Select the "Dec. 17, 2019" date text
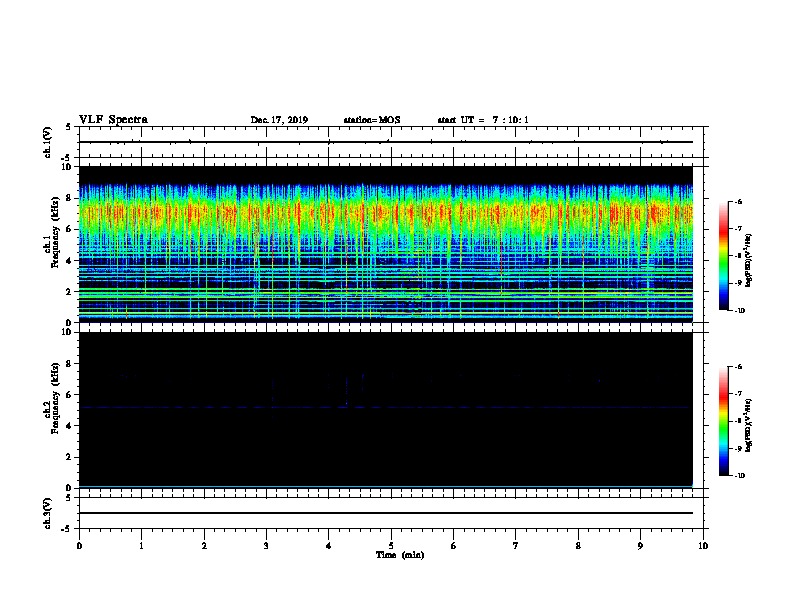This screenshot has height=612, width=792. [x=279, y=120]
